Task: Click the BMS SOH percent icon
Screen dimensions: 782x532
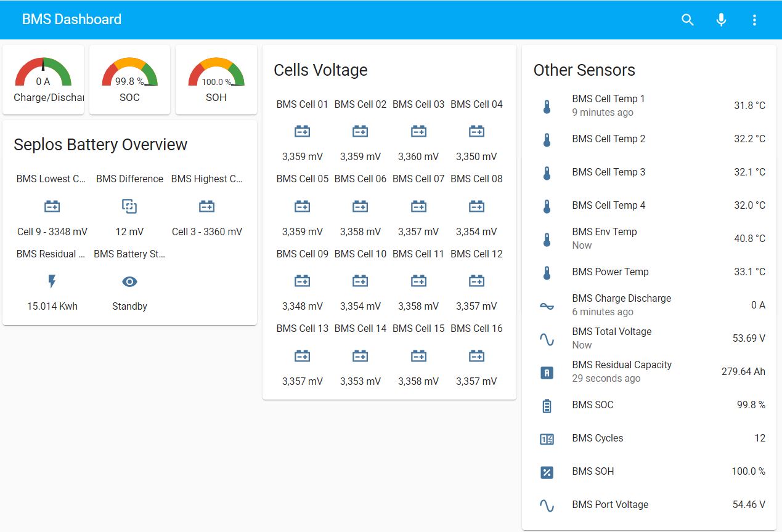Action: coord(547,472)
